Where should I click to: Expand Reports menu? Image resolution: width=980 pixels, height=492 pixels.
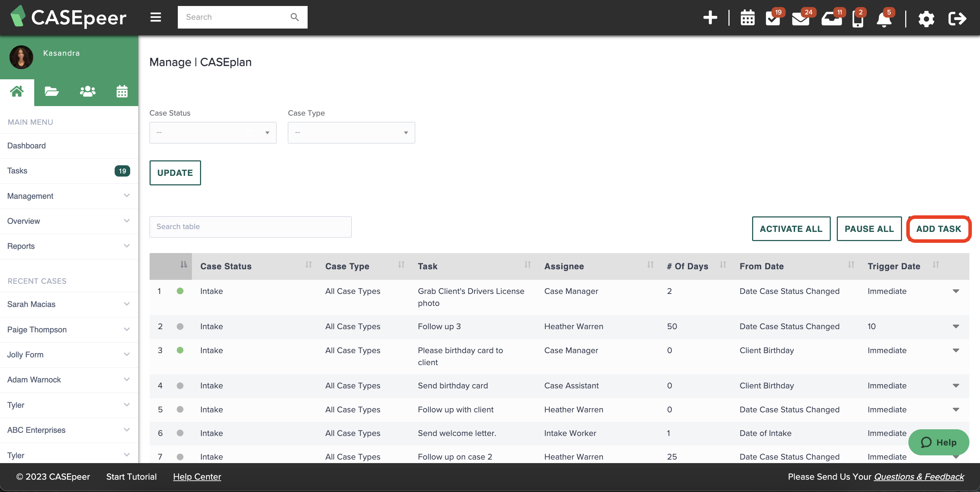[69, 246]
